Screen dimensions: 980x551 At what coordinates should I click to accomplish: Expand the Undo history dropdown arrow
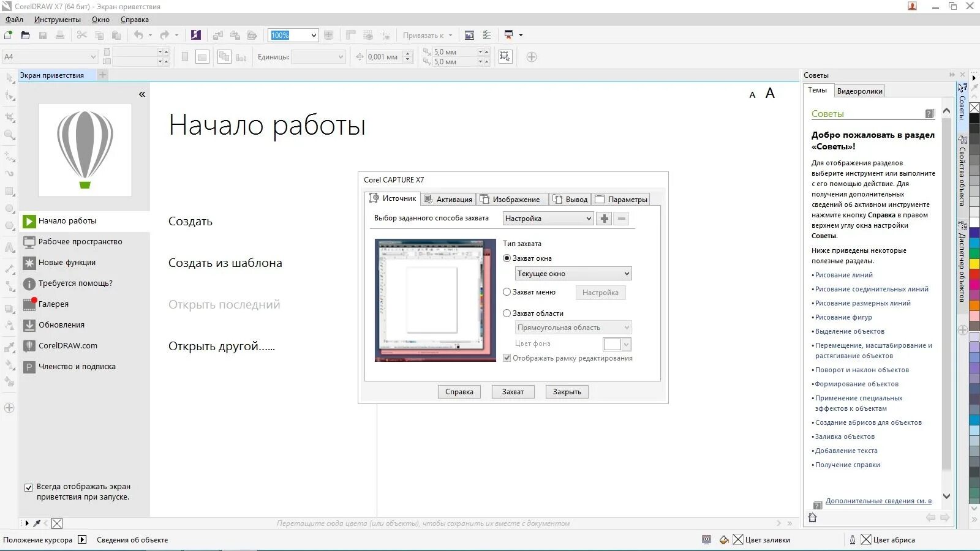tap(150, 35)
